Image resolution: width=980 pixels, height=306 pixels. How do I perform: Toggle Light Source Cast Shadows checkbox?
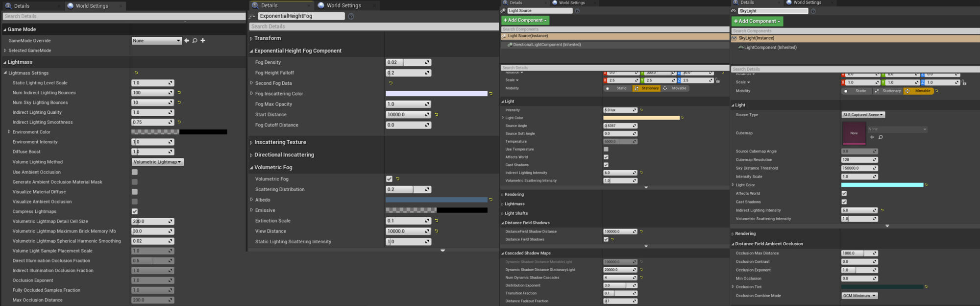(x=606, y=165)
